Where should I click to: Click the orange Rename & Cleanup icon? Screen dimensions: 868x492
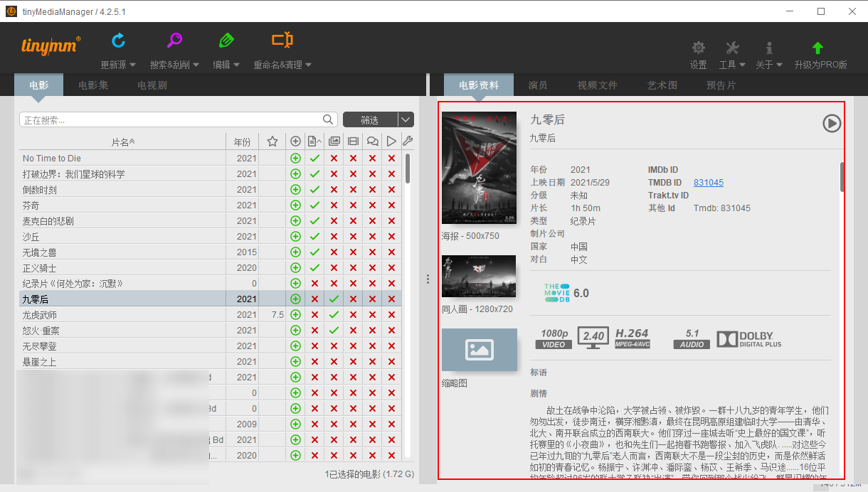282,41
